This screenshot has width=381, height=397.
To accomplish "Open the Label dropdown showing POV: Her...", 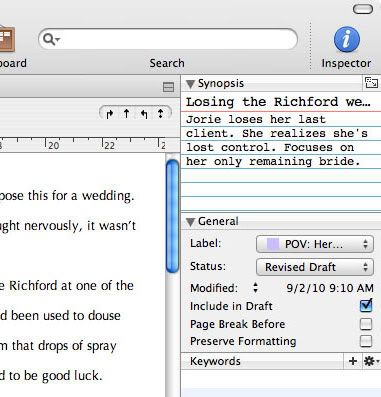I will tap(315, 244).
